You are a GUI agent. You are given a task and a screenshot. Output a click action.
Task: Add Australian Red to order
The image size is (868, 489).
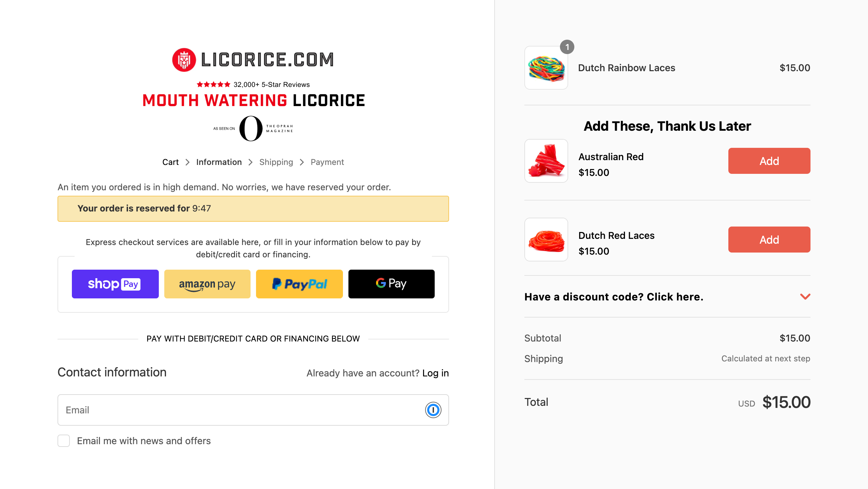[x=769, y=161]
